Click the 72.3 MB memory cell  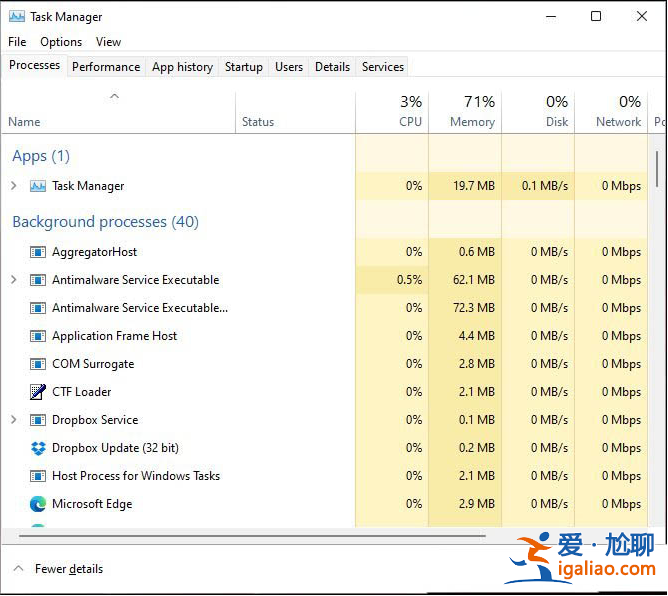[465, 308]
